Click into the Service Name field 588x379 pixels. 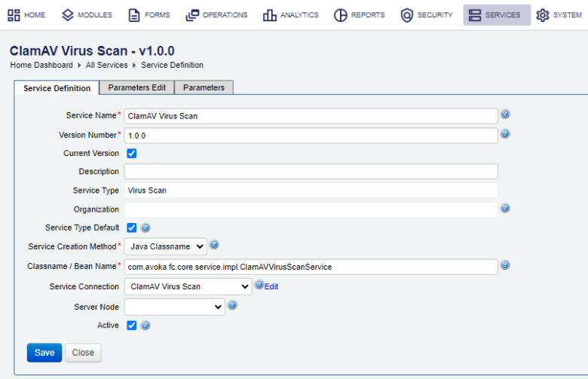point(311,116)
